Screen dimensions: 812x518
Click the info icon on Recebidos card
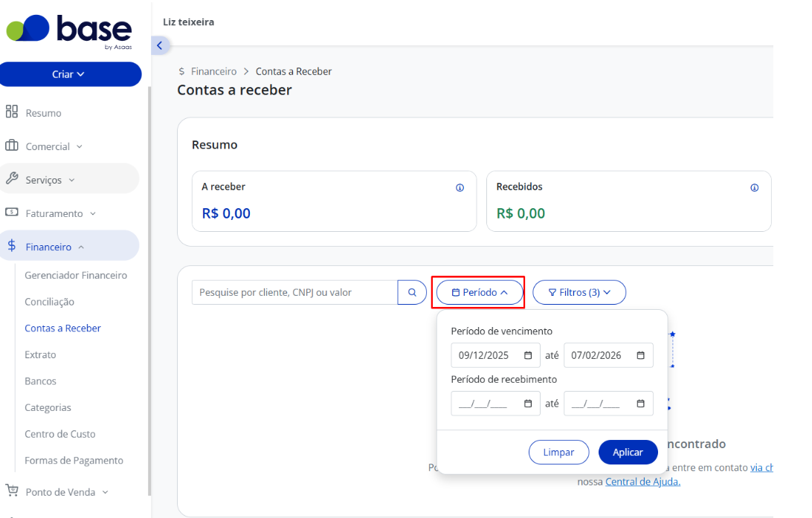(755, 188)
